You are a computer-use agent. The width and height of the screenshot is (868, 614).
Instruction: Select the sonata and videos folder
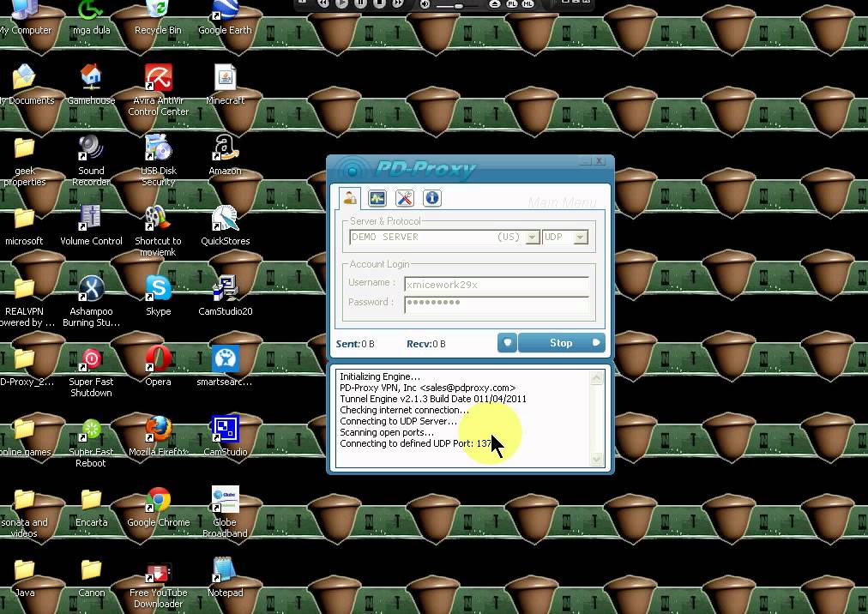click(24, 512)
